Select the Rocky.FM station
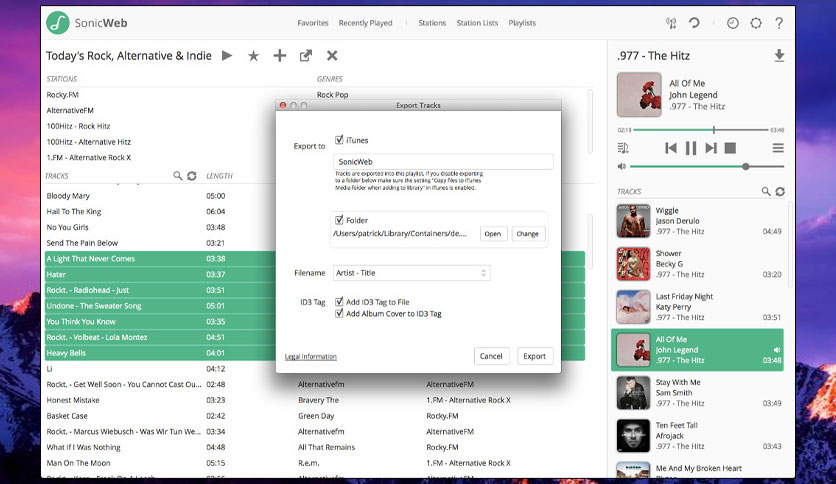 click(62, 94)
